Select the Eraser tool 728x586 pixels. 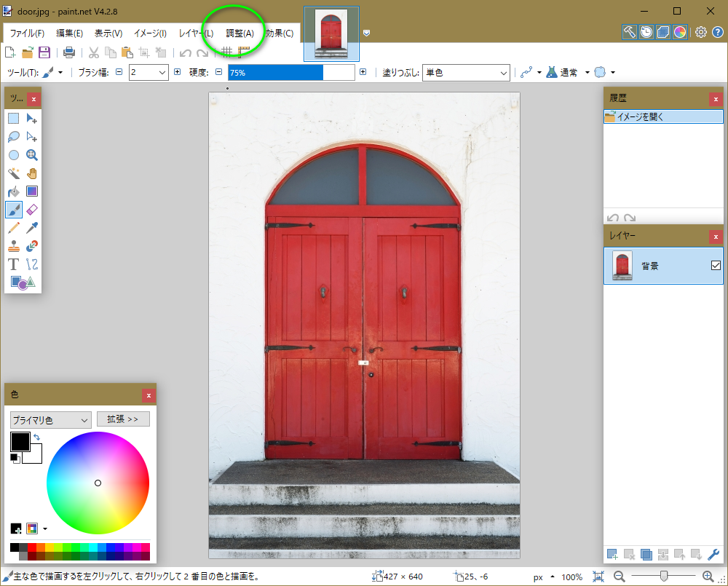tap(32, 210)
